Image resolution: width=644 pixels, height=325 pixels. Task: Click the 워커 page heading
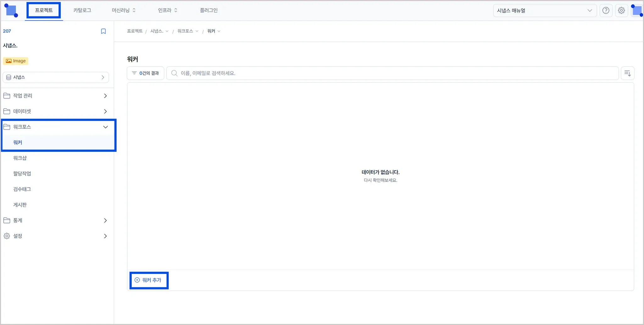click(x=132, y=59)
